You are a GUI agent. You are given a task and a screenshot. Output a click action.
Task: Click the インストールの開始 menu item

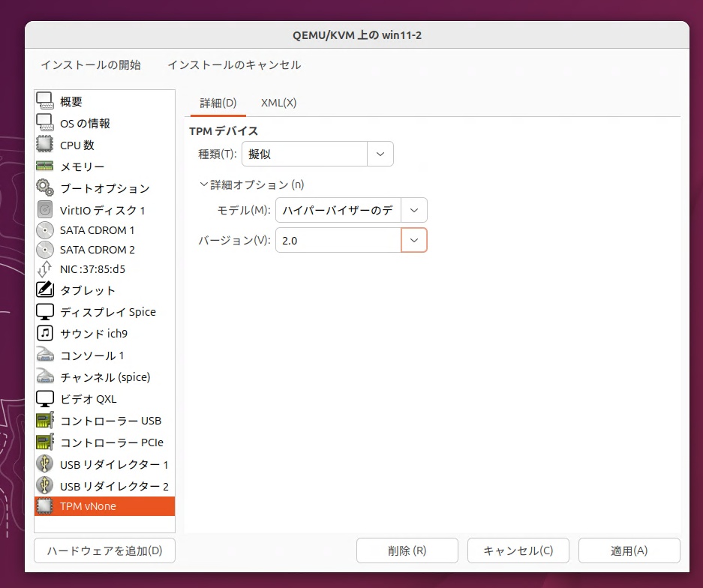pos(91,65)
